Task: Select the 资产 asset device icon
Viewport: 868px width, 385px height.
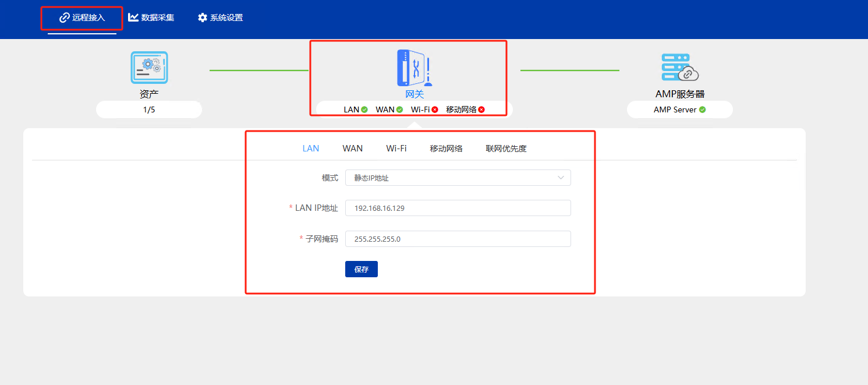Action: point(149,68)
